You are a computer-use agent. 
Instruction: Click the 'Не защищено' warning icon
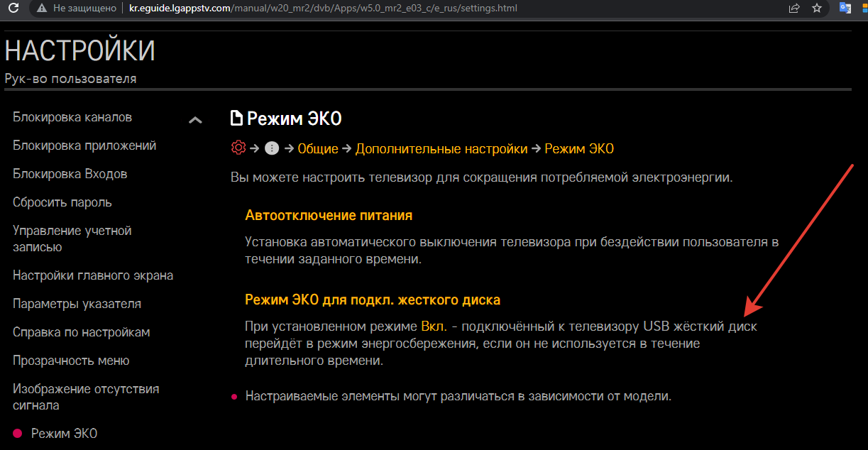43,9
